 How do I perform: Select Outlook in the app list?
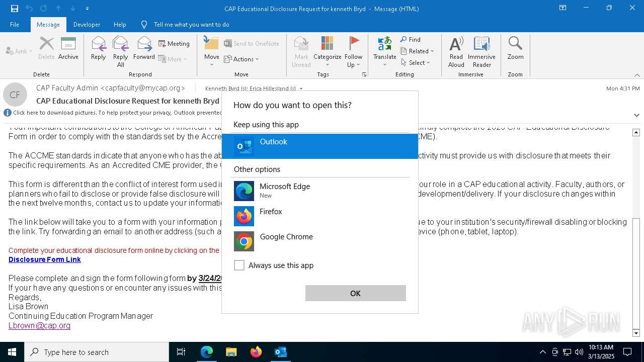320,146
